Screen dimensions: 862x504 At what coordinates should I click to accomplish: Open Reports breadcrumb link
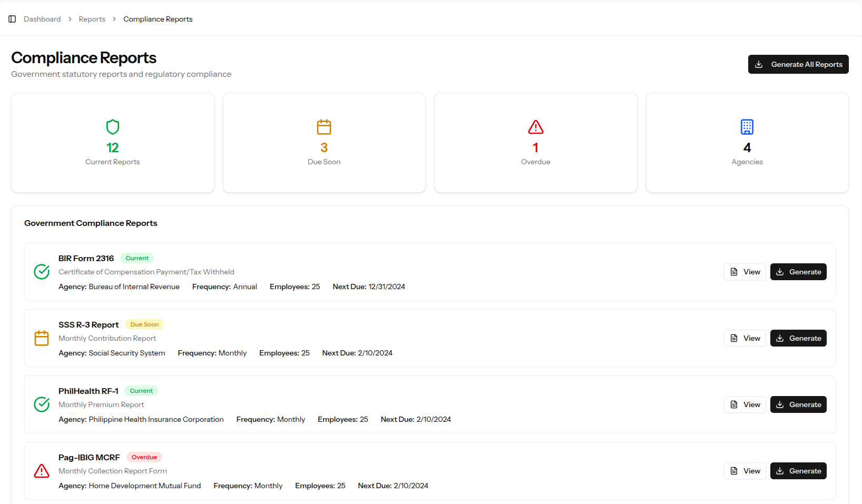tap(92, 19)
